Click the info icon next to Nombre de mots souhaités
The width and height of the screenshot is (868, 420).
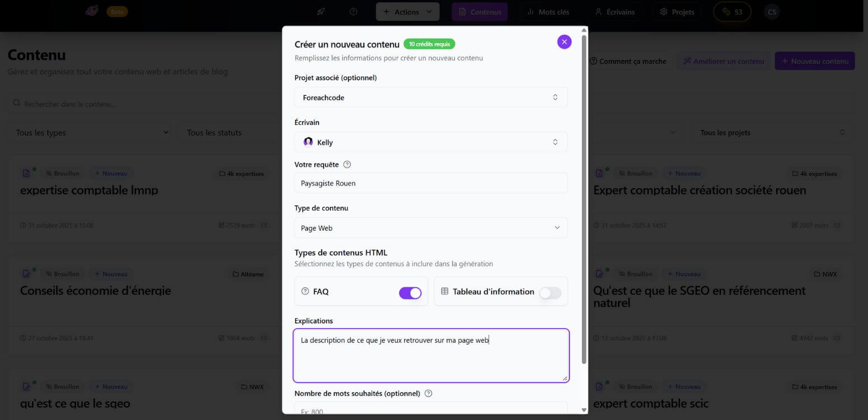coord(428,393)
